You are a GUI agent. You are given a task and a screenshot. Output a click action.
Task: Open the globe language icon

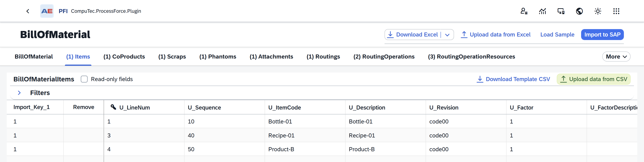579,11
